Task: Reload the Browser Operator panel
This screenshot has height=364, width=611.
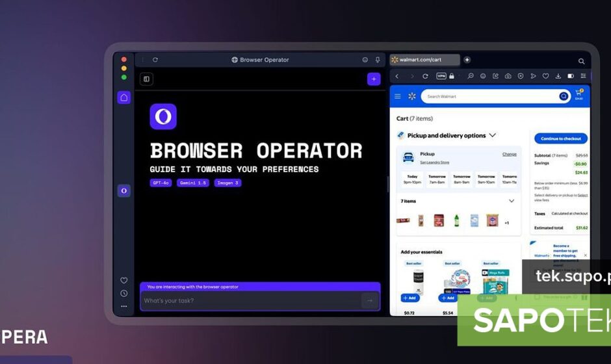Action: pos(155,60)
